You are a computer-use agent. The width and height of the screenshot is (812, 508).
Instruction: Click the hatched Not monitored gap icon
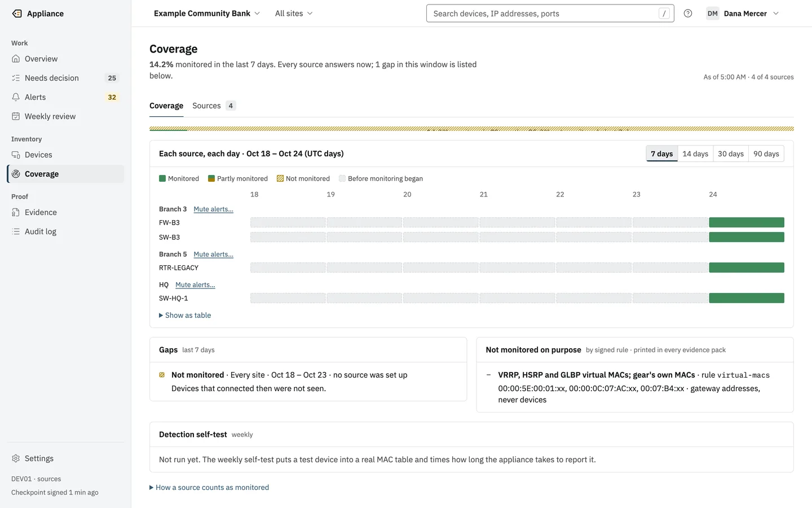pyautogui.click(x=162, y=375)
